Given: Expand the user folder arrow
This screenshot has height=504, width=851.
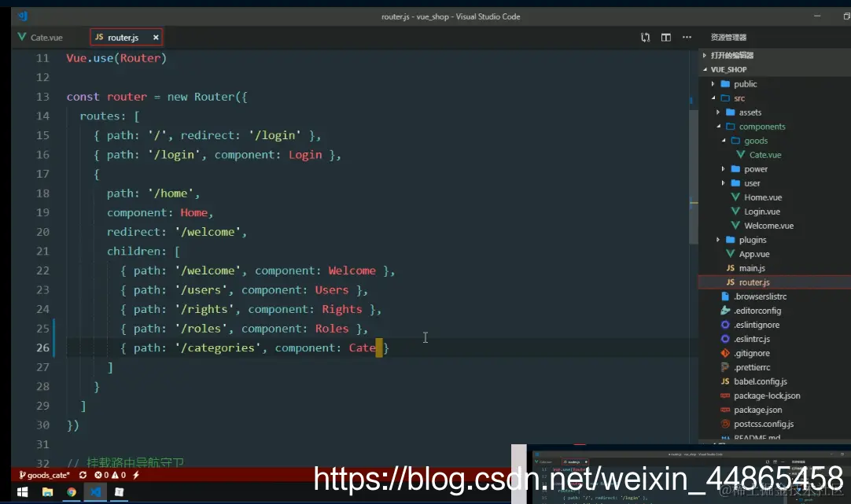Looking at the screenshot, I should (724, 183).
